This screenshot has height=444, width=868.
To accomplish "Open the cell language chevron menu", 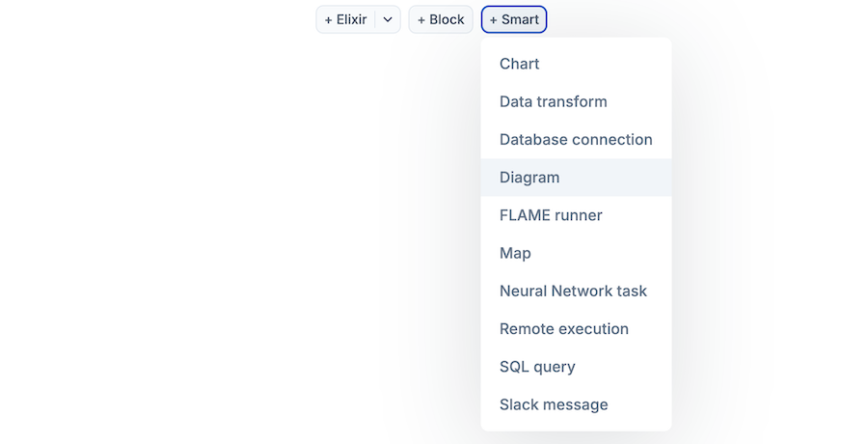I will [388, 19].
